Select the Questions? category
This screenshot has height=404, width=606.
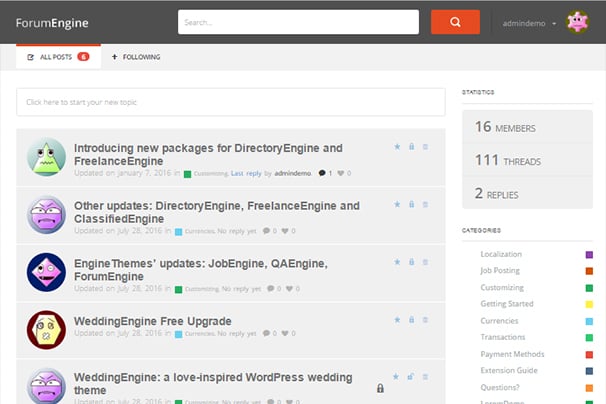(x=500, y=387)
